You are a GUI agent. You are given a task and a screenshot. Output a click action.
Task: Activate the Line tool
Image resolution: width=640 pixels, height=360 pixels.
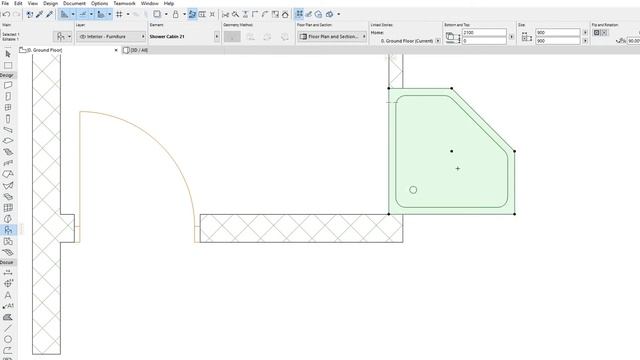[8, 328]
